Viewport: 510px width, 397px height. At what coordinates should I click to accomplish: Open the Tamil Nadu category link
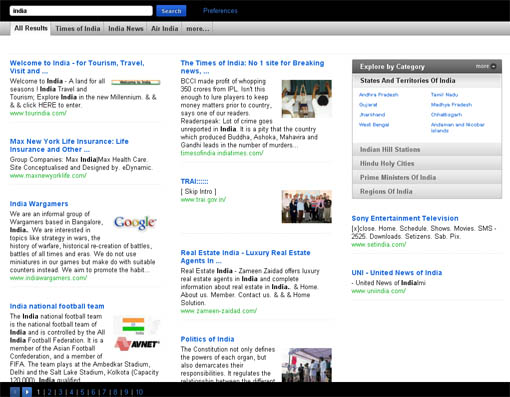(444, 95)
